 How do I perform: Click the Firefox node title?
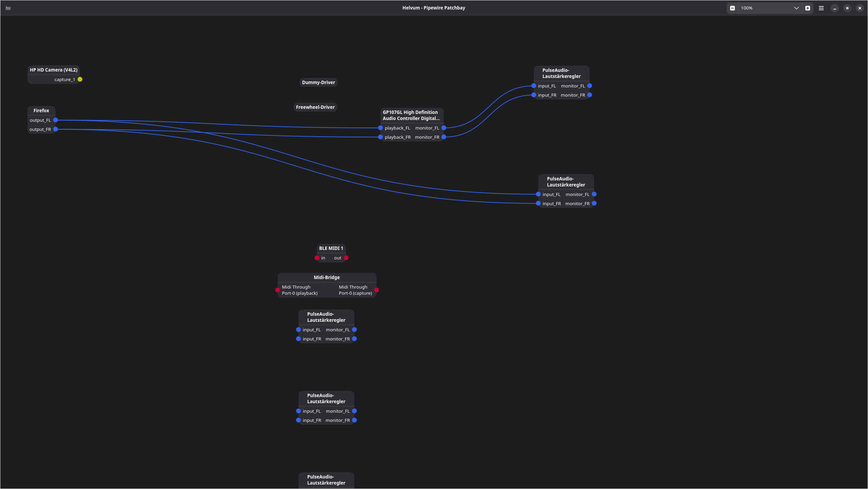click(x=41, y=111)
